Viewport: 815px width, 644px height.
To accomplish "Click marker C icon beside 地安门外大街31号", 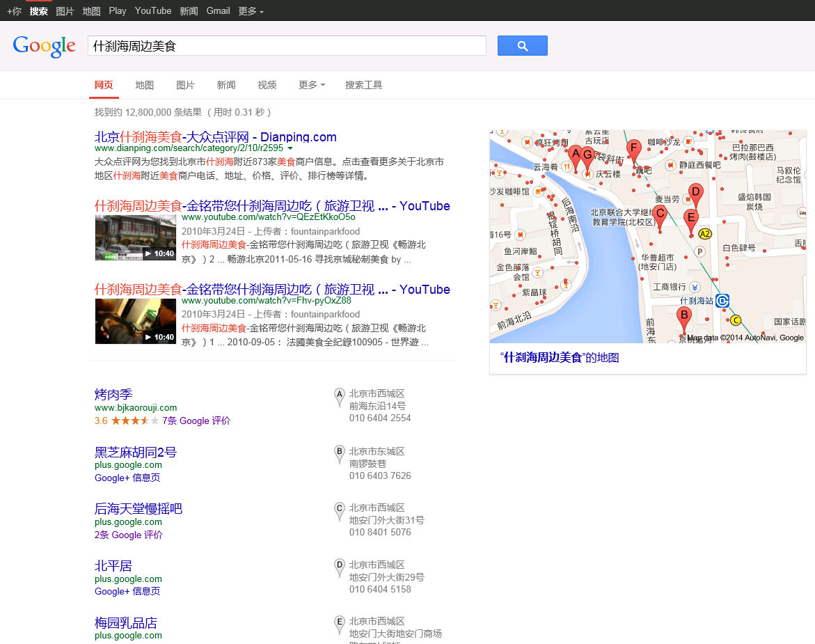I will coord(340,512).
